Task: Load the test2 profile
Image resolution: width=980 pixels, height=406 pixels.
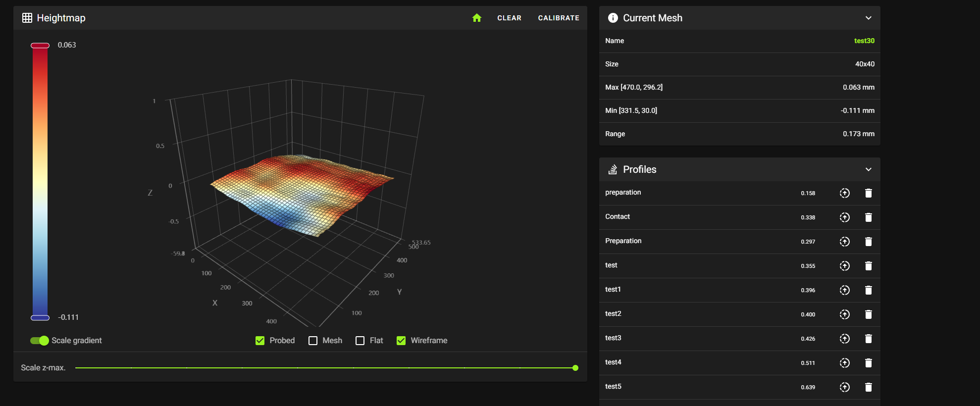Action: tap(845, 314)
